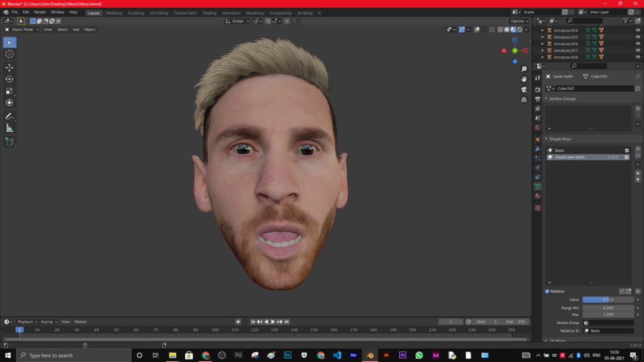The image size is (644, 362).
Task: Open the File menu
Action: 15,12
